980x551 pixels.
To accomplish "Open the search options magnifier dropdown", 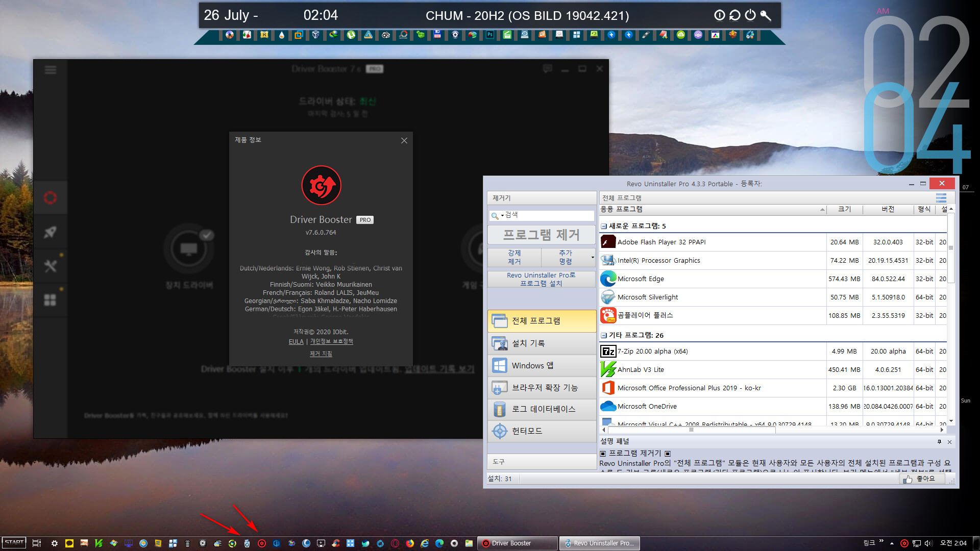I will click(497, 216).
